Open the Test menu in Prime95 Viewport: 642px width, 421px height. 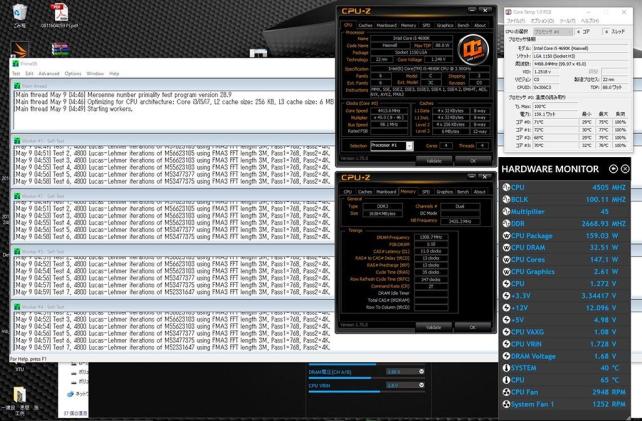16,74
